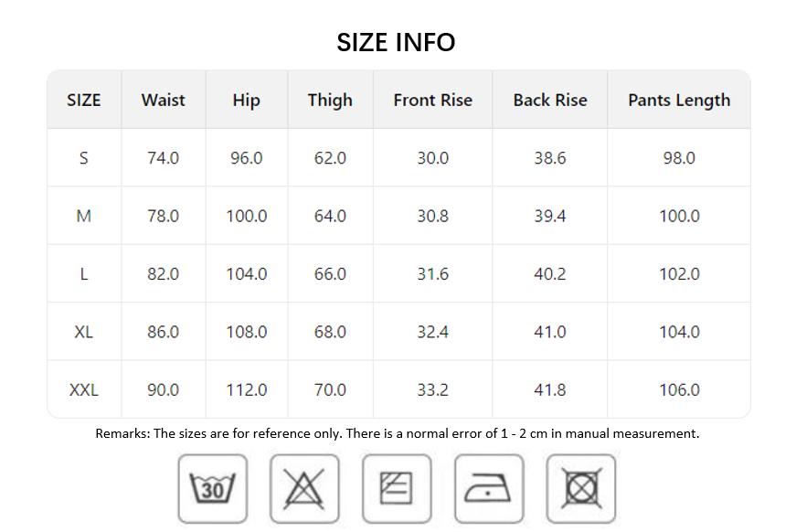Click the do not tumble dry icon

coord(581,488)
